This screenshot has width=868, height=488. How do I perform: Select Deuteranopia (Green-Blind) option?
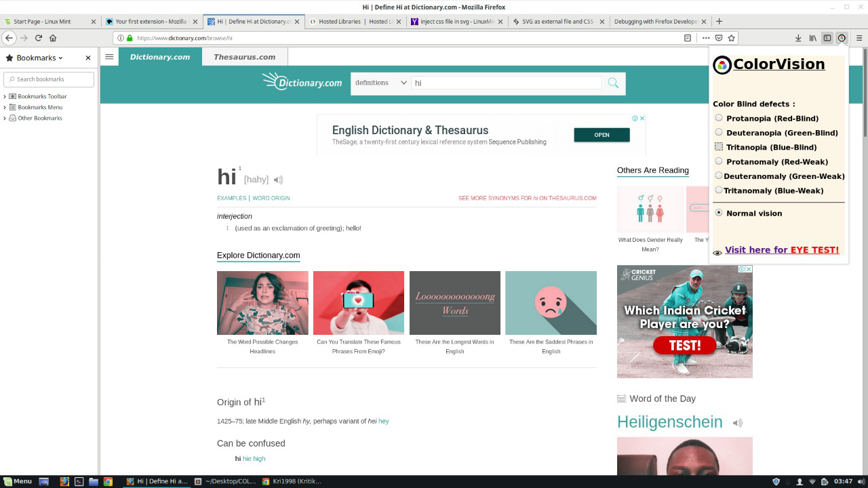[719, 132]
